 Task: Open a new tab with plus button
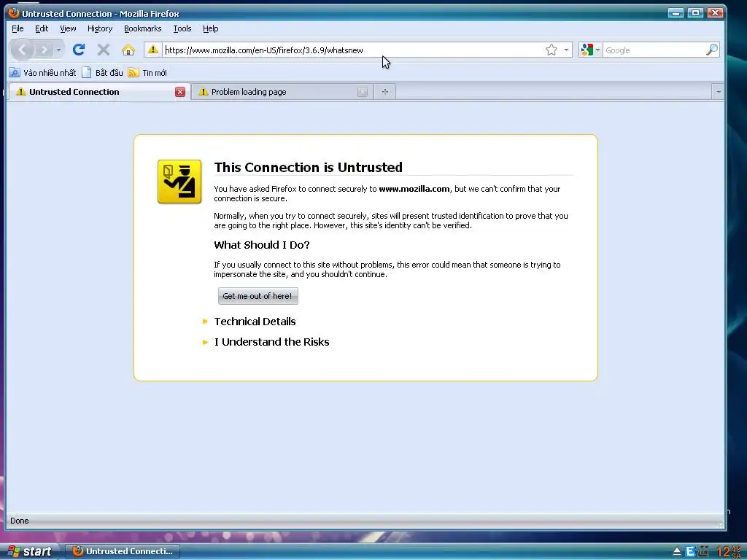(385, 91)
